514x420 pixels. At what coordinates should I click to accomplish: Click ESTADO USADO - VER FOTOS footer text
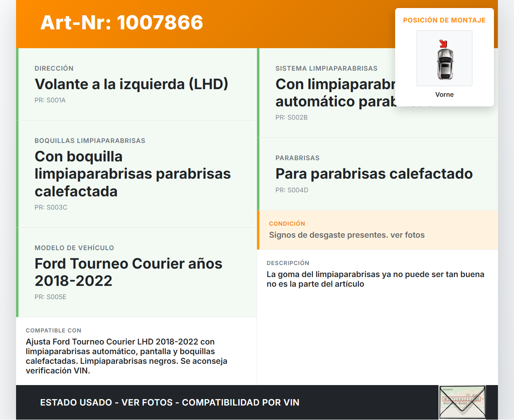coord(170,402)
